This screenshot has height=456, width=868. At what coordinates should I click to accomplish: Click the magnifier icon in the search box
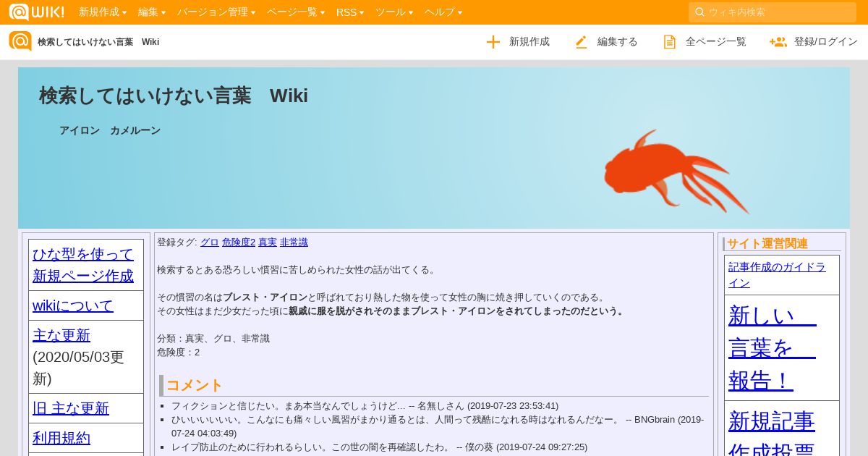699,12
